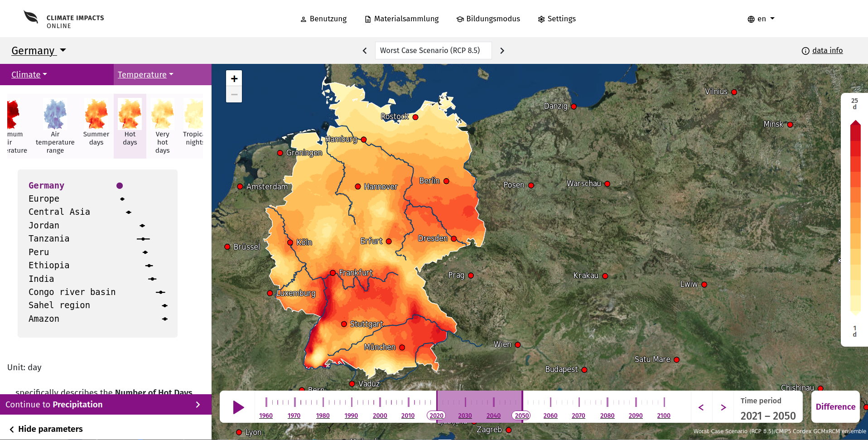This screenshot has width=868, height=440.
Task: Jump to 2090 on the timeline
Action: (x=636, y=416)
